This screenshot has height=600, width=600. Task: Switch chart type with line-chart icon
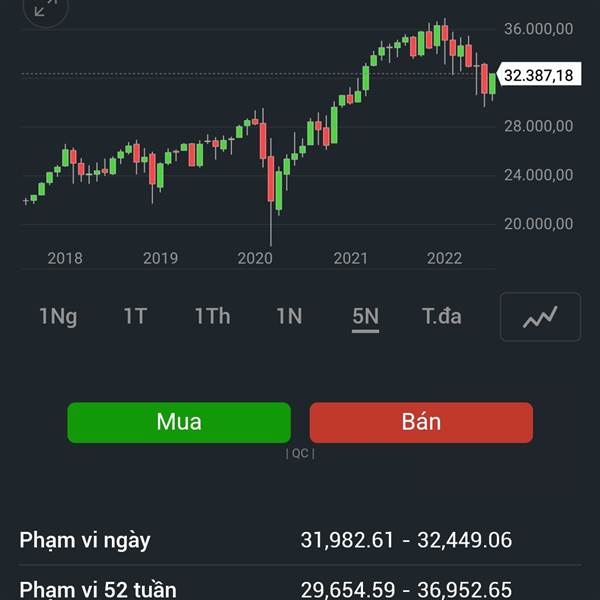tap(540, 317)
